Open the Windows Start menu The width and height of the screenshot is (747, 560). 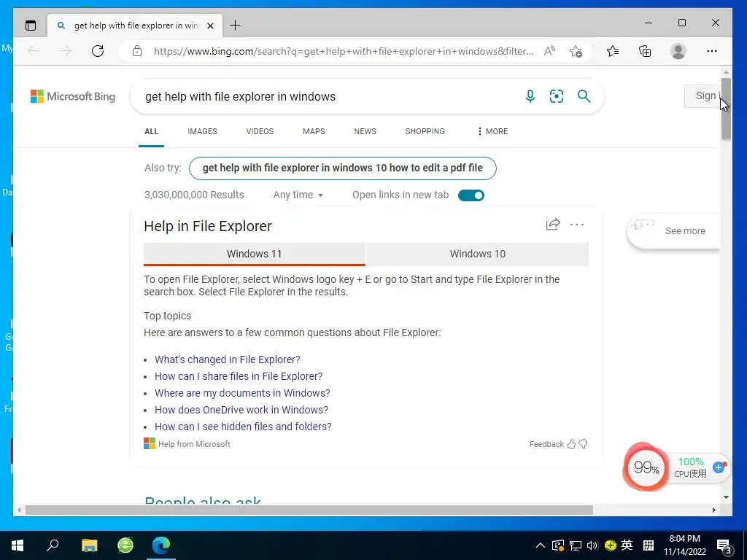tap(18, 545)
